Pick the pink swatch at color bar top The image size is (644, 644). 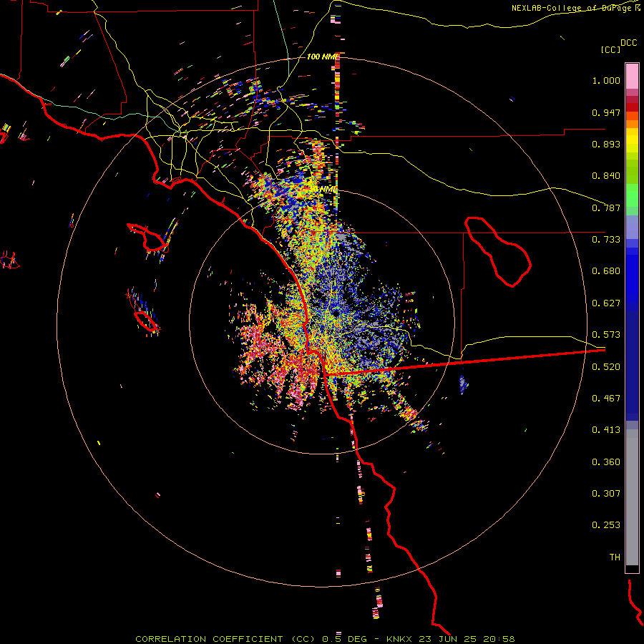click(632, 77)
